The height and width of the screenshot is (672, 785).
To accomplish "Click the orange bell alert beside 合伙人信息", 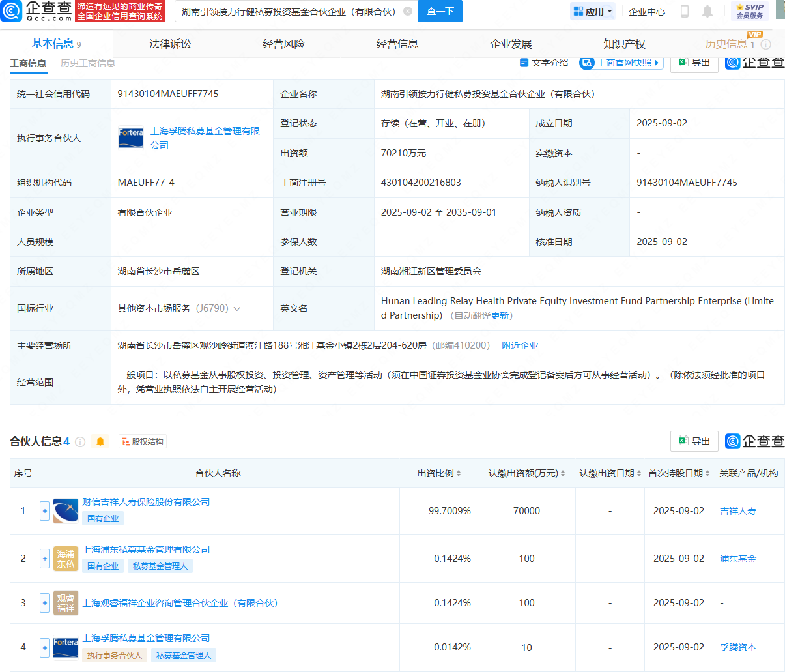I will pyautogui.click(x=100, y=442).
